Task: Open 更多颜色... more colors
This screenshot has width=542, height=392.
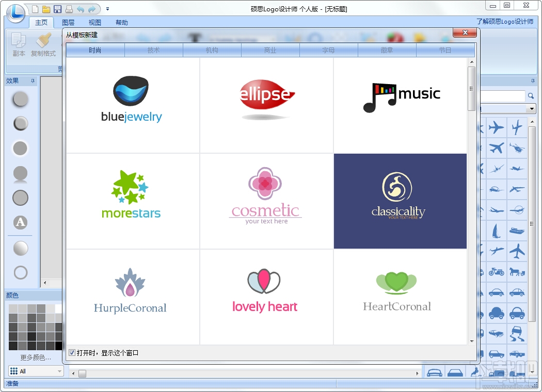Action: [35, 358]
